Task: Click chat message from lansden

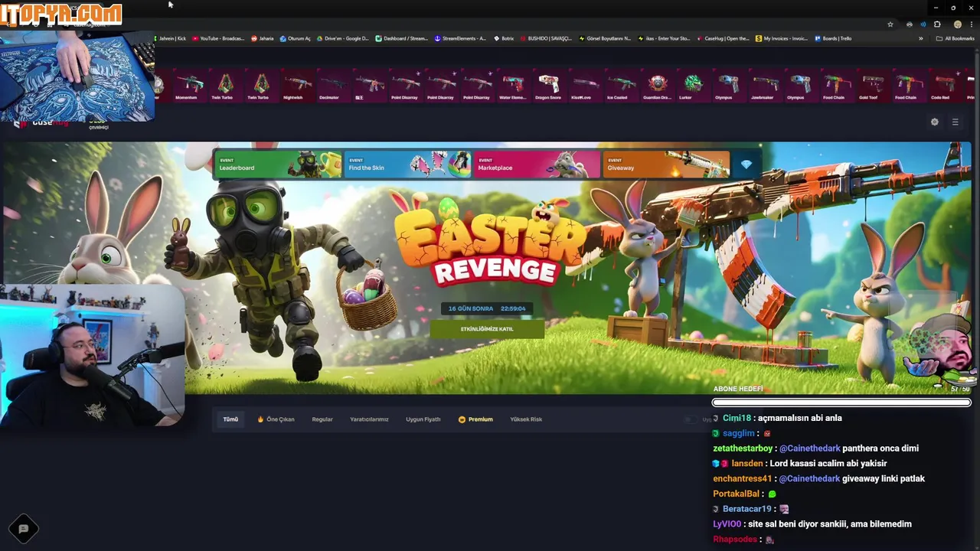Action: click(x=799, y=463)
